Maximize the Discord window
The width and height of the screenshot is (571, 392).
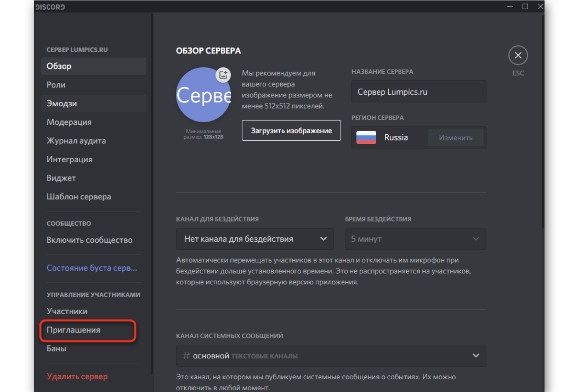click(525, 7)
